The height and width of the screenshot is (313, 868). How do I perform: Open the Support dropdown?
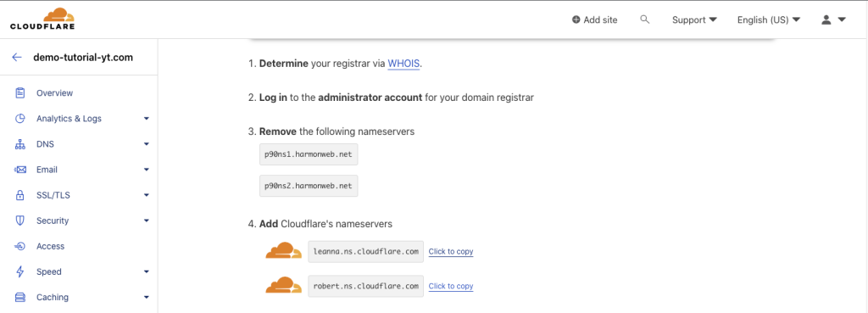[x=694, y=20]
